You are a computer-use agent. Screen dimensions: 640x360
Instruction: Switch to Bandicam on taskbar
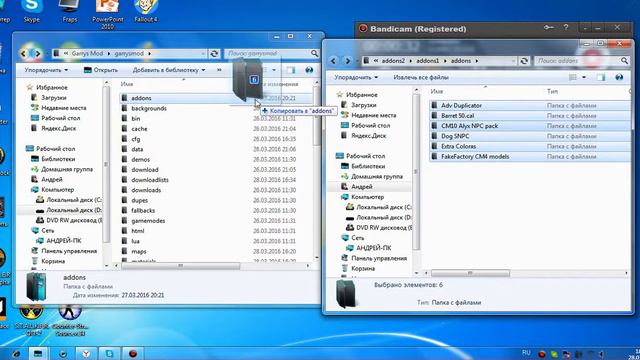coord(133,353)
